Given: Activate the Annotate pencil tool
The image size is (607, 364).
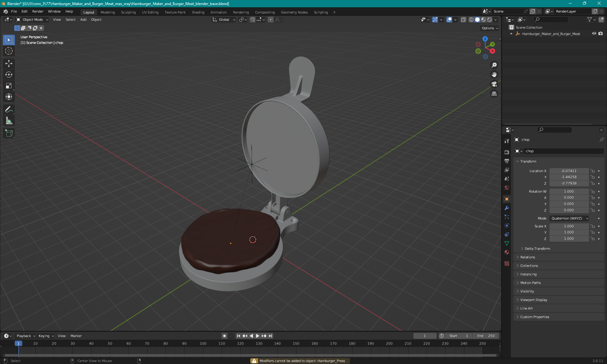Looking at the screenshot, I should (x=9, y=109).
